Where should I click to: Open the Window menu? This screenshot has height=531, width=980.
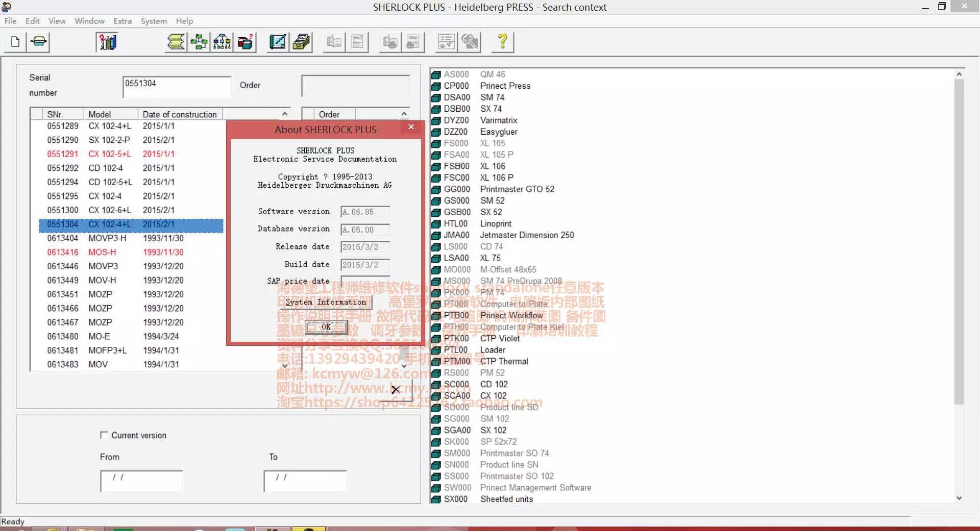(89, 21)
